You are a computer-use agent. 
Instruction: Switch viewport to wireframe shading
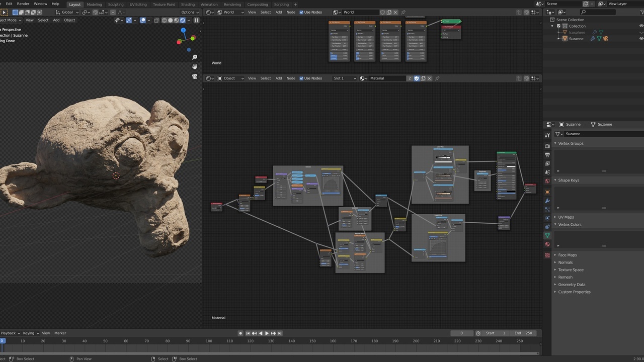[x=164, y=20]
